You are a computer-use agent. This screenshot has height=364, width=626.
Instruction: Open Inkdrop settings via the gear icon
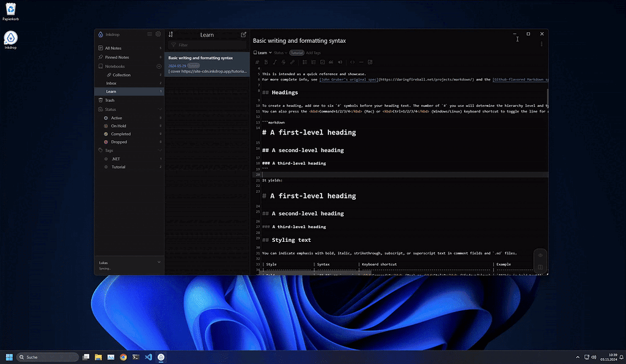click(158, 34)
